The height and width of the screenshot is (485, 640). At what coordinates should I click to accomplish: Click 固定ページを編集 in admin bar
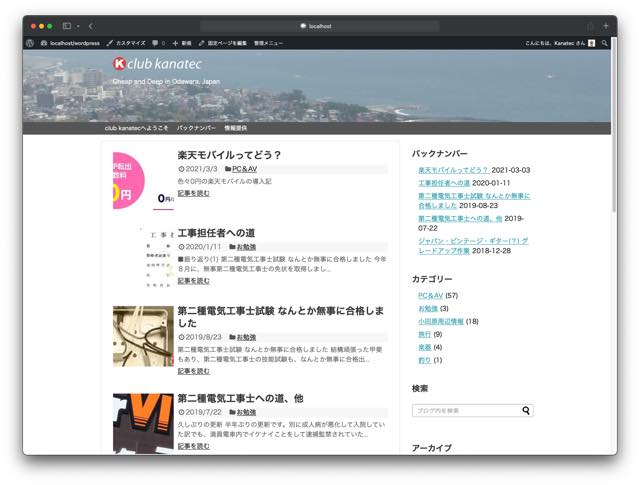coord(223,43)
